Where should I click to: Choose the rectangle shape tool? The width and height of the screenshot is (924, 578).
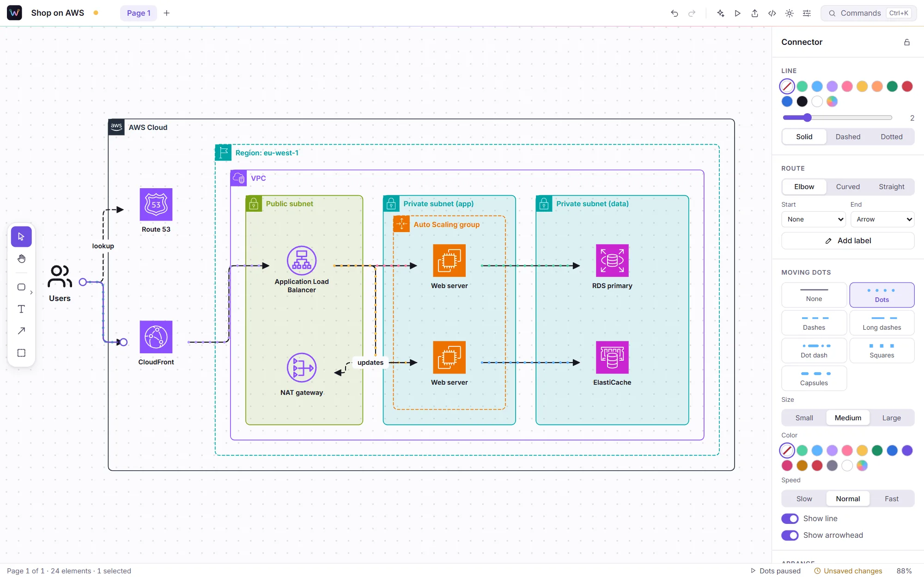coord(21,287)
